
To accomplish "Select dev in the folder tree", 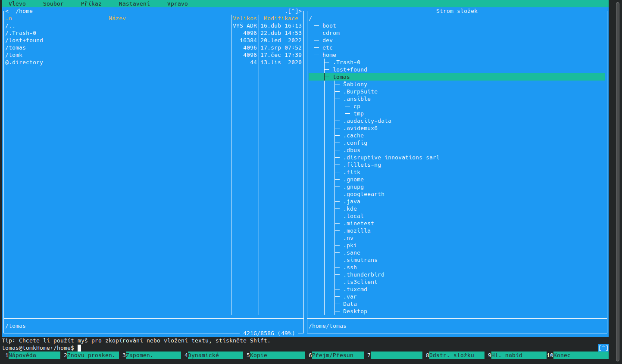I will [328, 40].
